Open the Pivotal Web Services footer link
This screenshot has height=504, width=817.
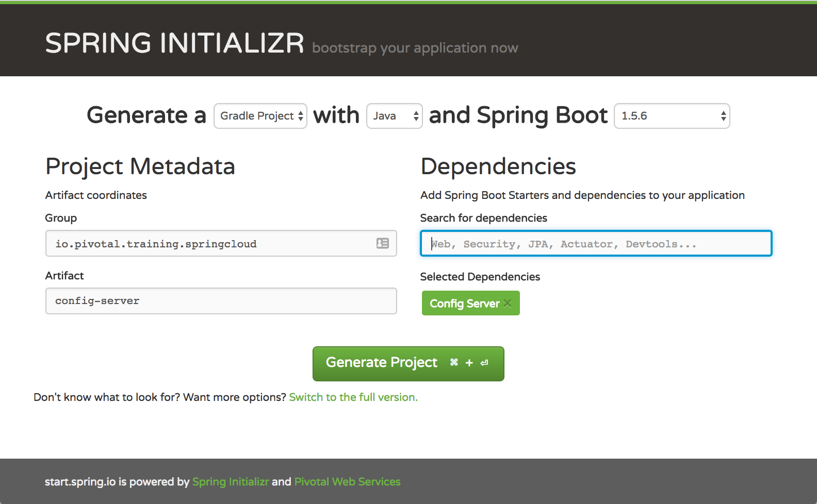347,482
